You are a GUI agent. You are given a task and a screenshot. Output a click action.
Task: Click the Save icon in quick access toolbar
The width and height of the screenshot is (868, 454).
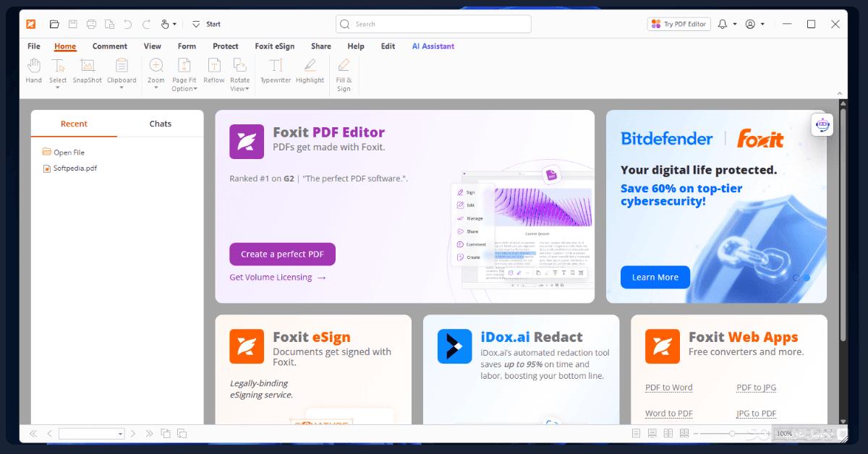pyautogui.click(x=73, y=24)
